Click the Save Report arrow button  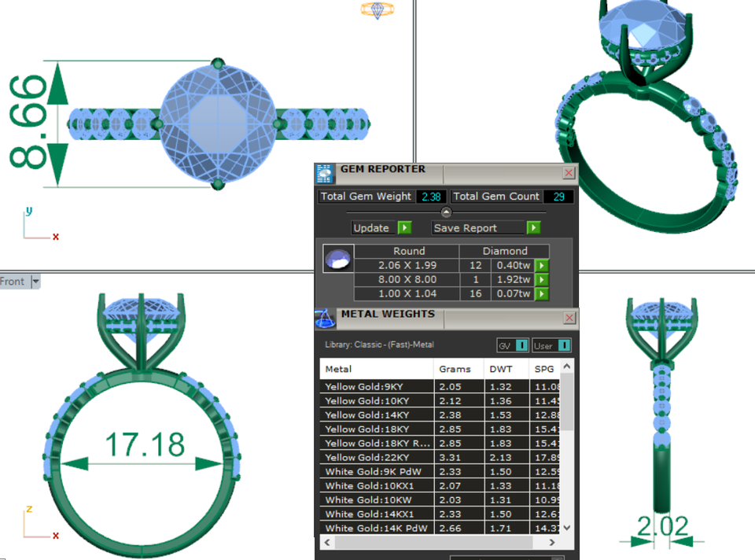coord(533,228)
